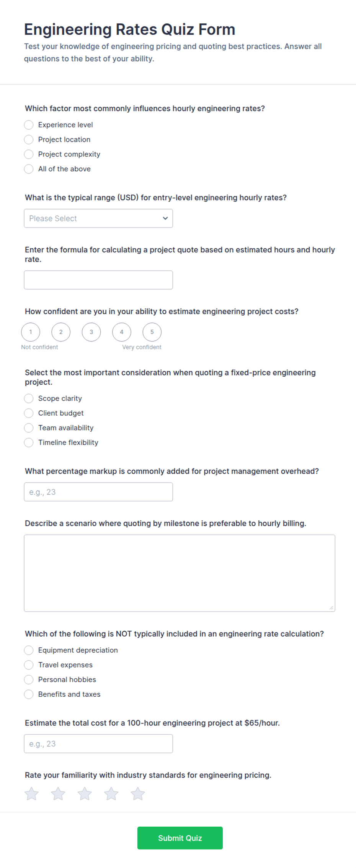The width and height of the screenshot is (356, 868).
Task: Select Scope clarity radio option
Action: [x=53, y=398]
